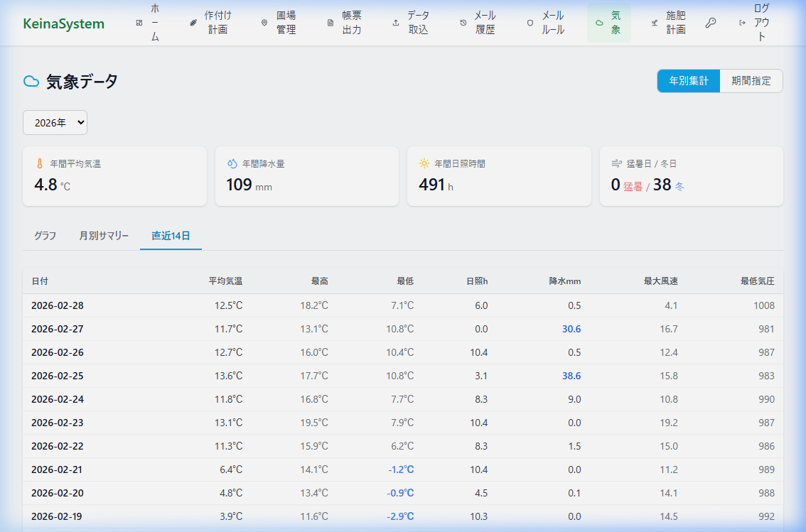This screenshot has height=532, width=806.
Task: Click the key icon in the navbar
Action: pos(710,23)
